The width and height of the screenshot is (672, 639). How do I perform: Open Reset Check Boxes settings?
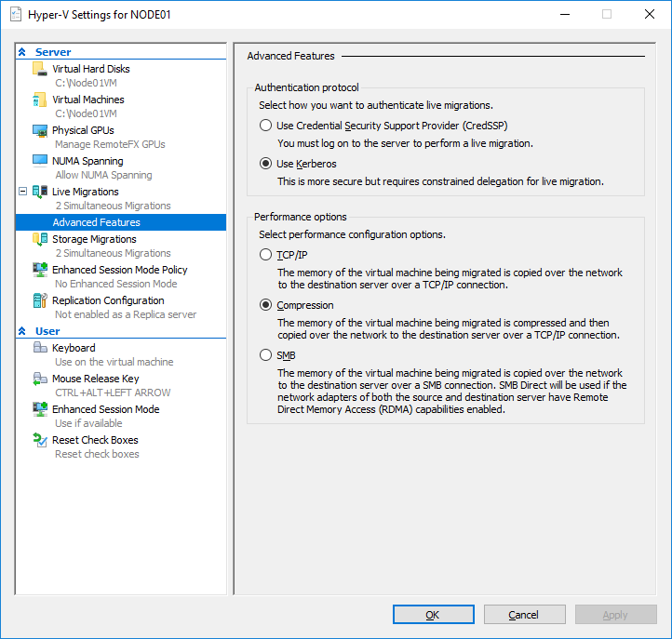click(95, 440)
